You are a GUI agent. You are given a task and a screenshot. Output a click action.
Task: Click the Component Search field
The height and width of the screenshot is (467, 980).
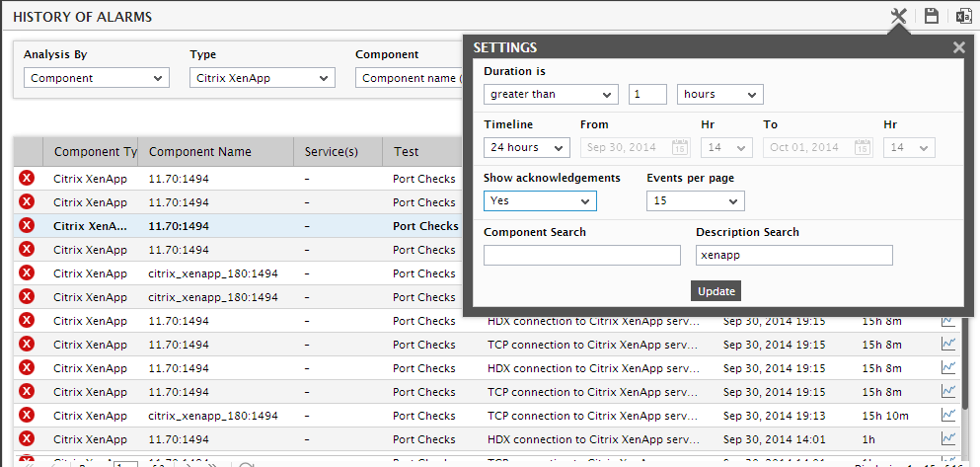582,255
